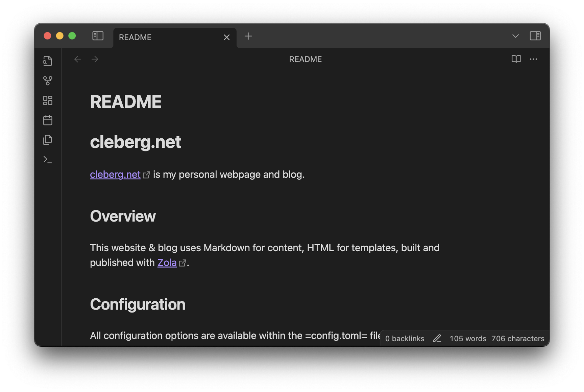Open the graph view icon
Screen dimensions: 584x392
click(x=47, y=81)
